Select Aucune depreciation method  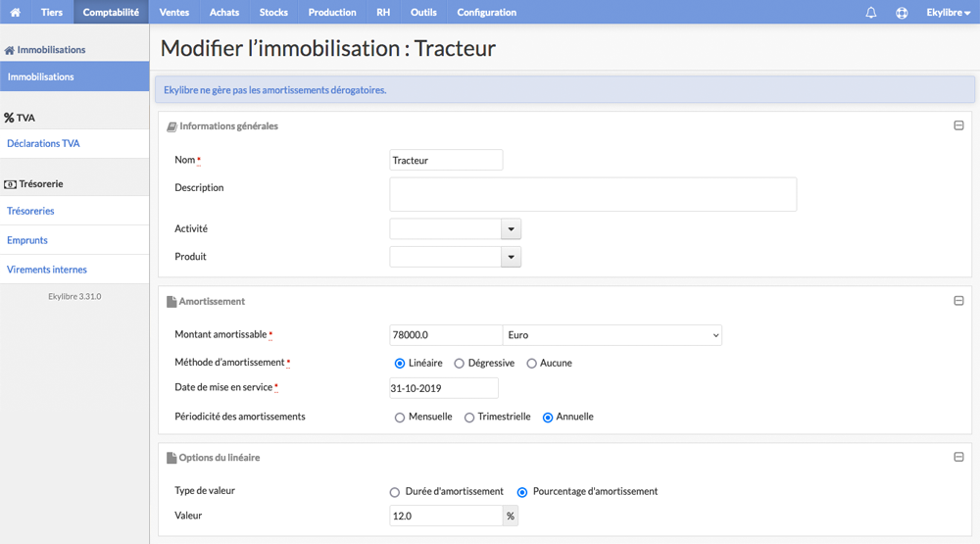click(x=531, y=364)
